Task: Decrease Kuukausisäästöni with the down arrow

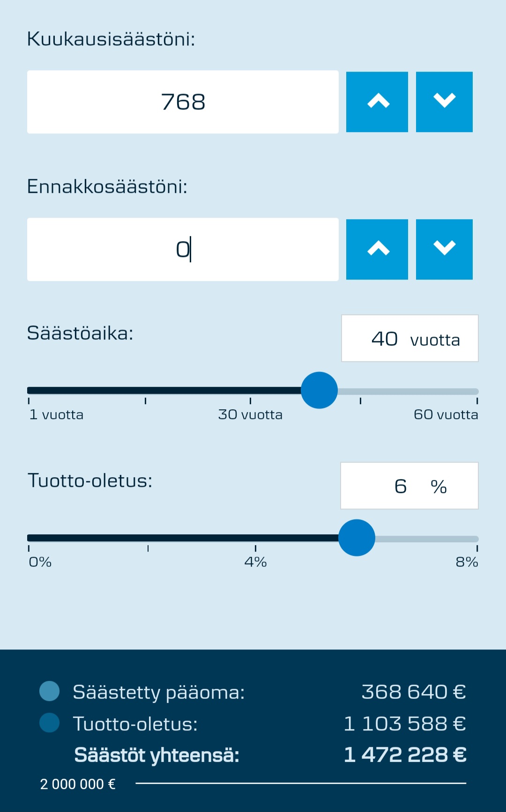Action: pos(444,102)
